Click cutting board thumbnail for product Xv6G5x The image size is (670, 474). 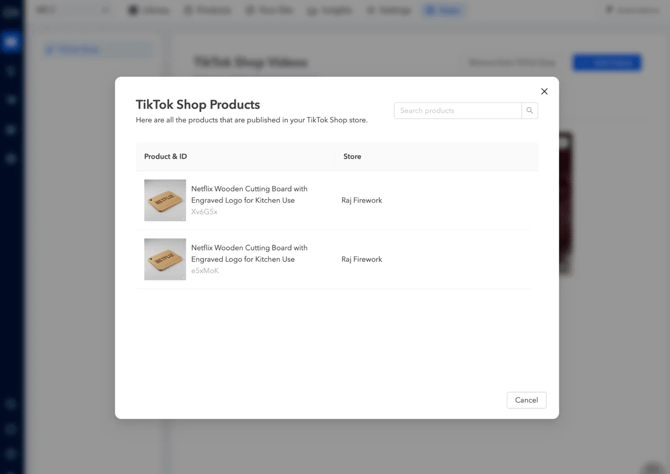tap(165, 200)
